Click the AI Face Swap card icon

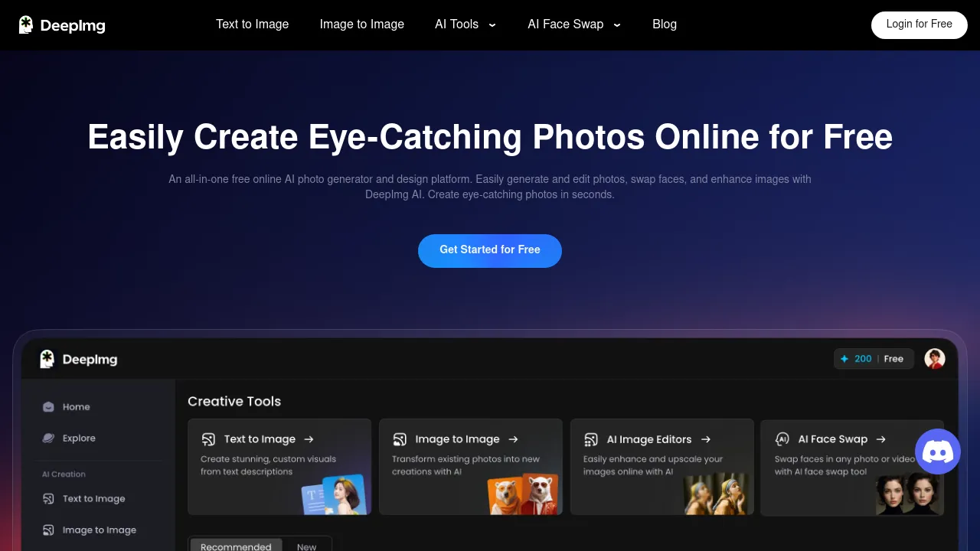(782, 439)
